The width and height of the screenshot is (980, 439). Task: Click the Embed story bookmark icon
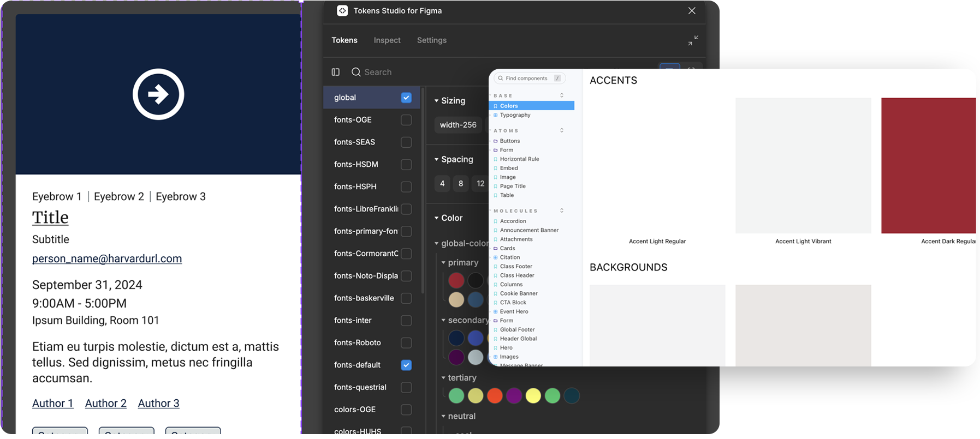(496, 168)
